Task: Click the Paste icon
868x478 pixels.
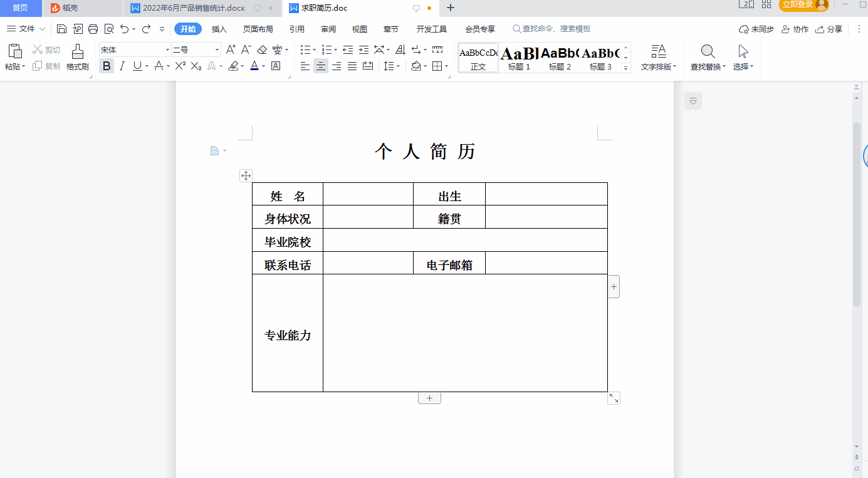Action: coord(15,51)
